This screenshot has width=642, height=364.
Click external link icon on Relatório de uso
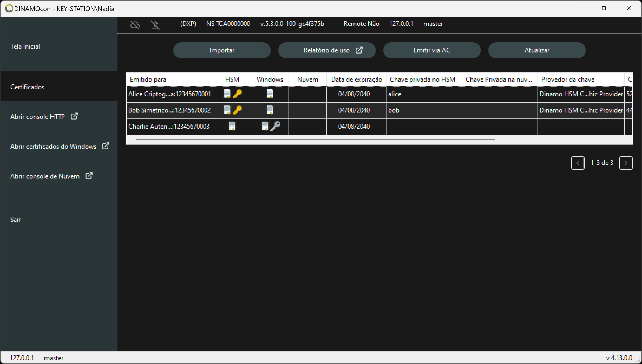point(359,50)
